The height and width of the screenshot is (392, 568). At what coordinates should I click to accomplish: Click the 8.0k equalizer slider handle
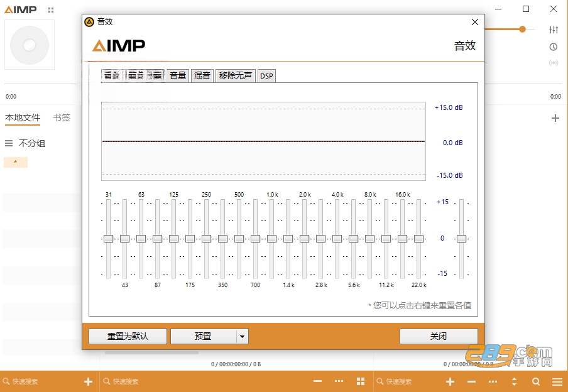pos(369,239)
